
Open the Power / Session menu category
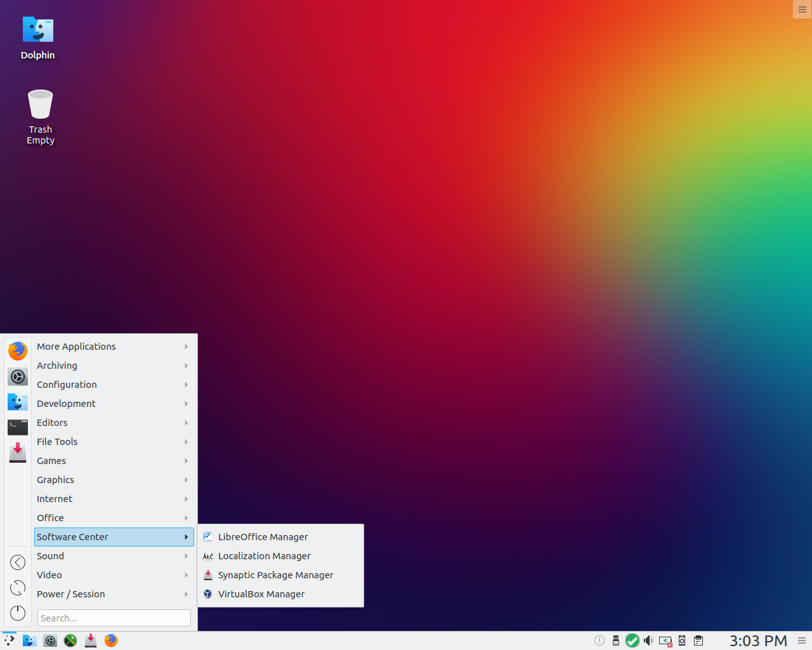pyautogui.click(x=114, y=594)
